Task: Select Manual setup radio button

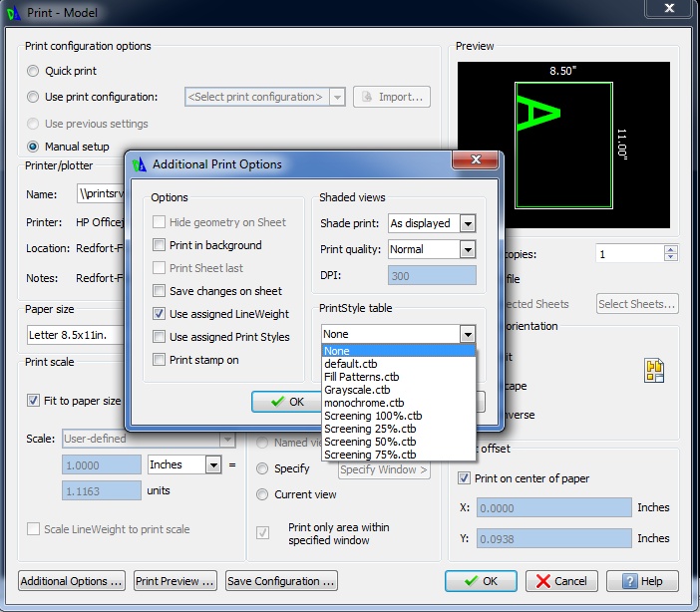Action: tap(33, 147)
